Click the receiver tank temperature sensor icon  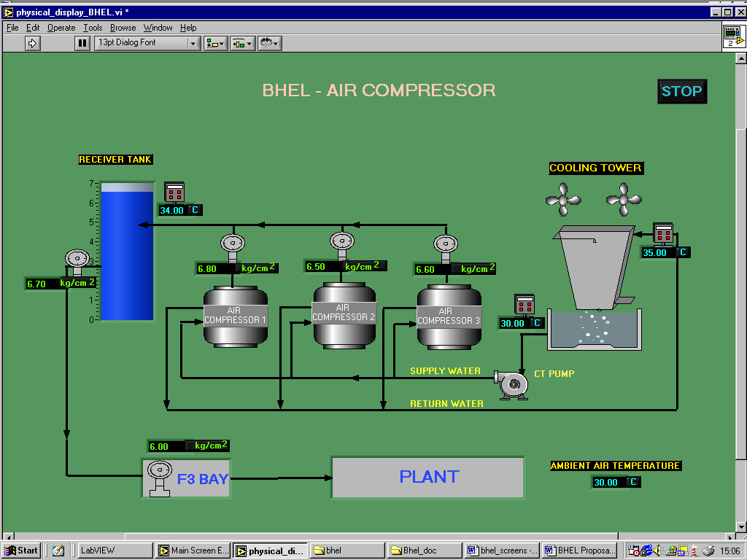(x=174, y=192)
